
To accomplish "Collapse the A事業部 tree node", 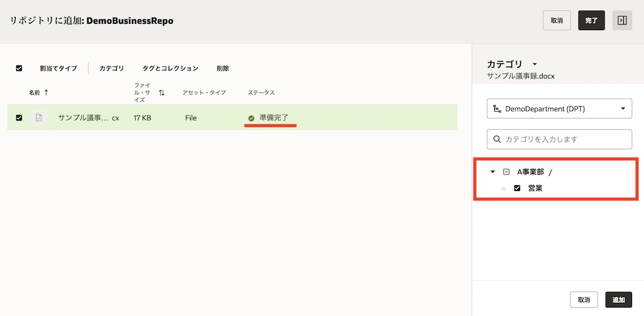I will coord(492,172).
